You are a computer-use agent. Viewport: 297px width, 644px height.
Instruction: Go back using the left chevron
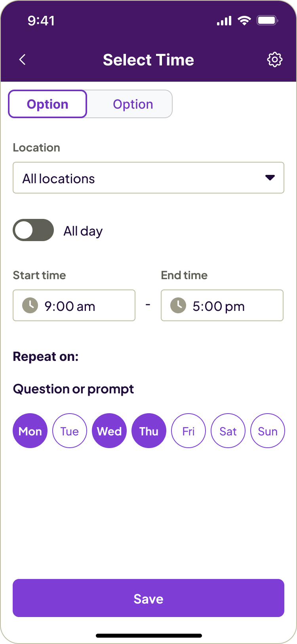tap(23, 60)
